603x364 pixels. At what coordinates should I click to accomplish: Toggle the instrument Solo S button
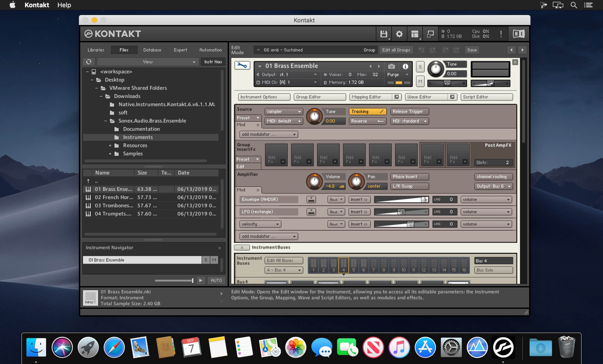pyautogui.click(x=420, y=67)
